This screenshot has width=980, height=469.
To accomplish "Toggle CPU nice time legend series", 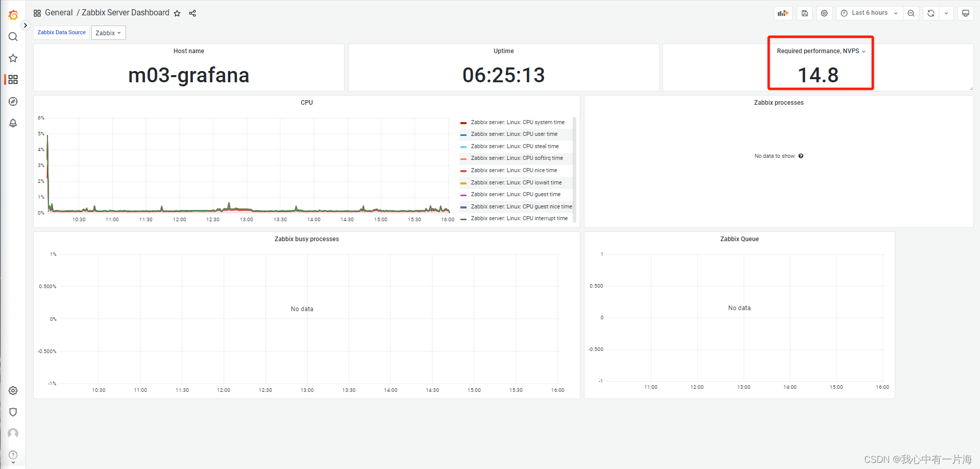I will [x=514, y=171].
